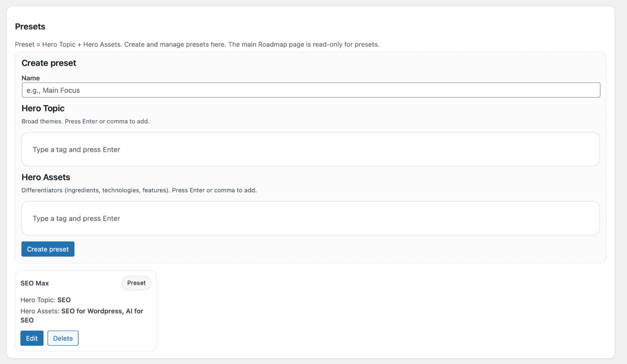Viewport: 627px width, 364px height.
Task: Click the Differentiators helper text
Action: [x=139, y=190]
